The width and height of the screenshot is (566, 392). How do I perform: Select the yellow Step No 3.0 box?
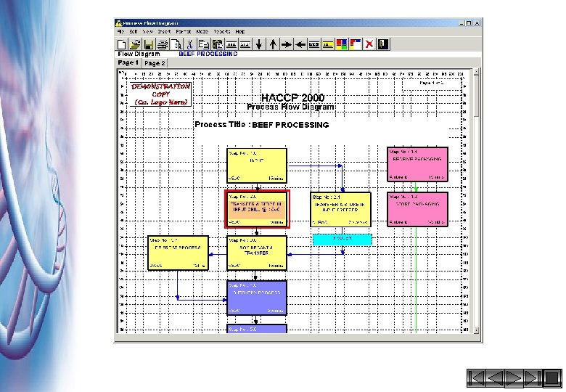point(257,253)
